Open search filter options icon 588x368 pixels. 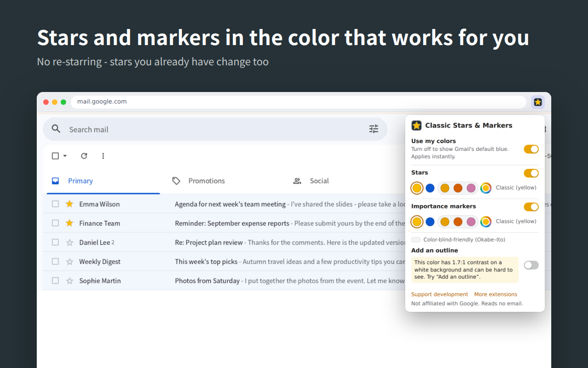coord(374,129)
